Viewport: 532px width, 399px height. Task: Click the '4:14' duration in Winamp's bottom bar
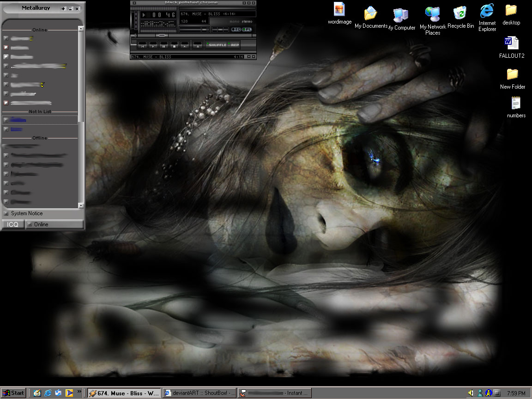pos(238,57)
